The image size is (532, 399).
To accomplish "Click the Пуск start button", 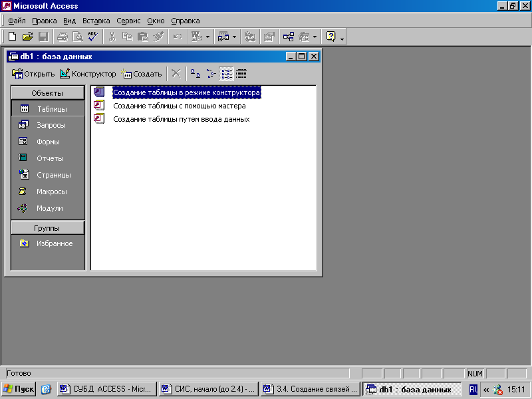I will pyautogui.click(x=19, y=389).
